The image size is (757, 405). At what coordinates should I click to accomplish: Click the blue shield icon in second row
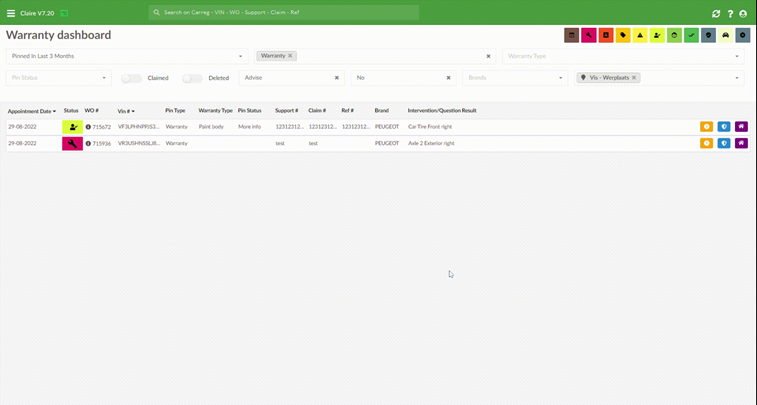724,143
